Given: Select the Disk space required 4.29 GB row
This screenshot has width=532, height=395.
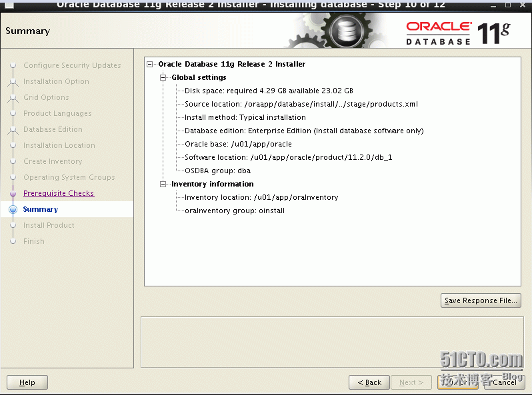Looking at the screenshot, I should tap(269, 91).
